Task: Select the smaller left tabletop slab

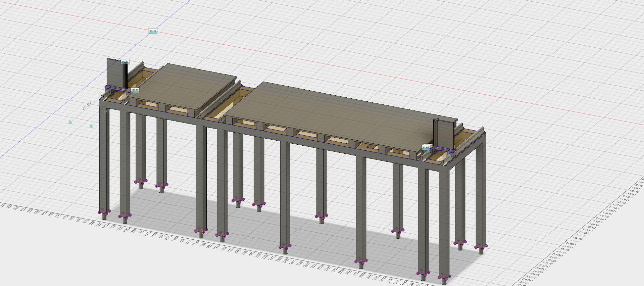Action: pos(183,84)
